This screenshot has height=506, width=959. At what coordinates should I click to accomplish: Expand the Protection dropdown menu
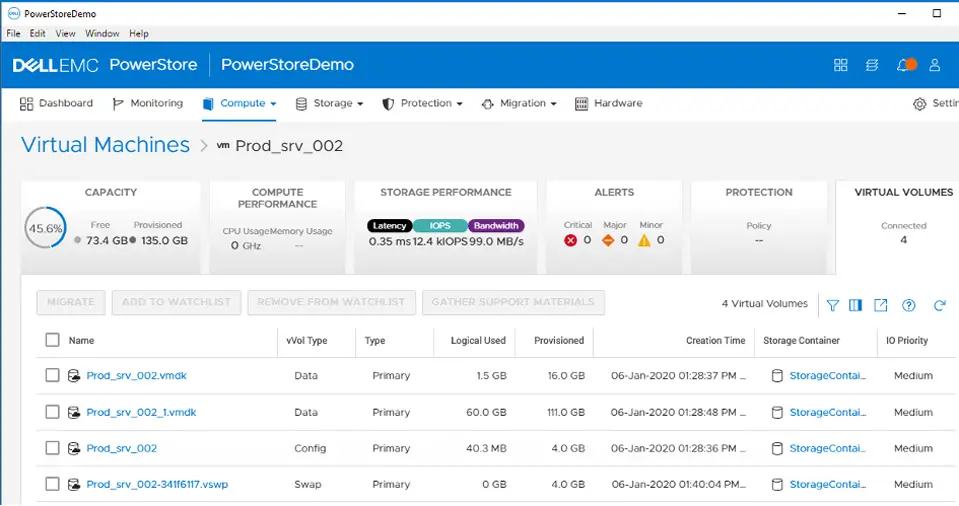422,103
